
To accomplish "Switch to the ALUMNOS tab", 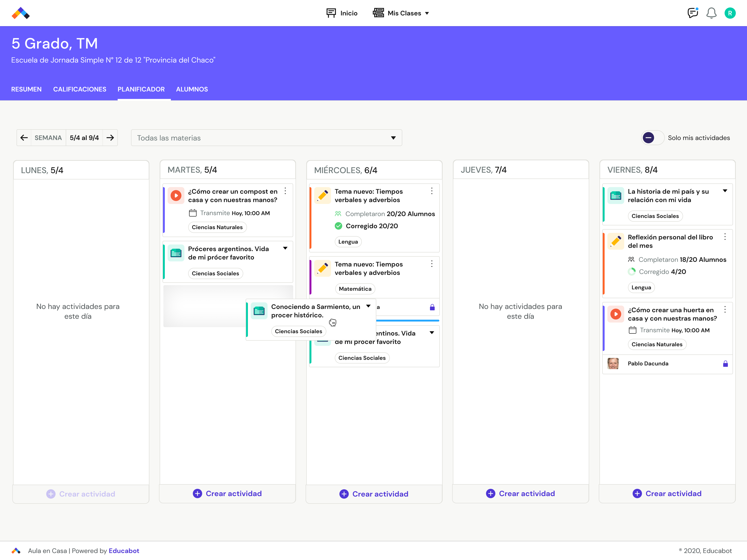I will (192, 89).
